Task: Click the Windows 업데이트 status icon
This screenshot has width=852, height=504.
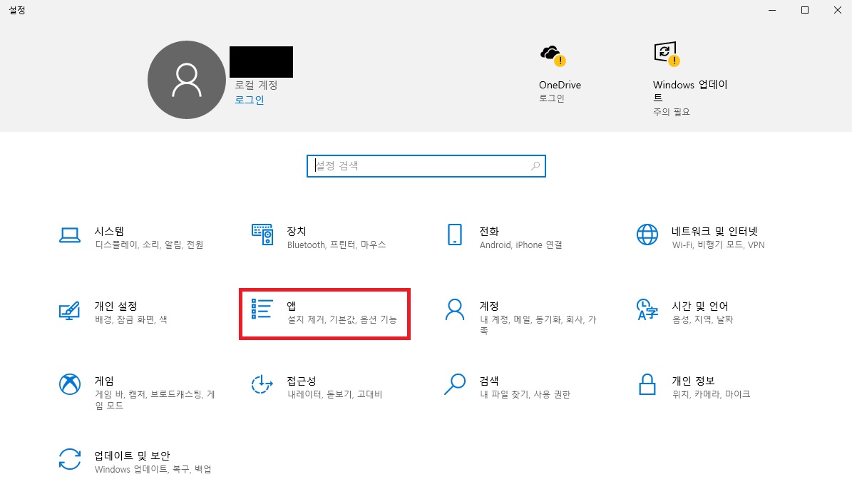Action: [x=667, y=53]
